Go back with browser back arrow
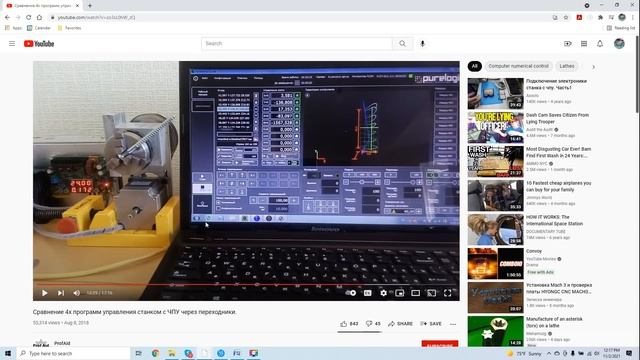 point(7,18)
